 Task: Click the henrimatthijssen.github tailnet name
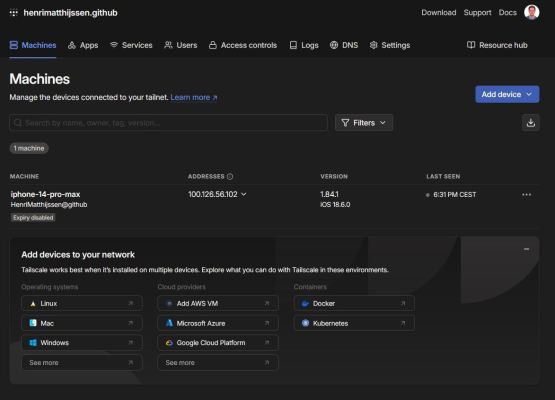(x=70, y=13)
